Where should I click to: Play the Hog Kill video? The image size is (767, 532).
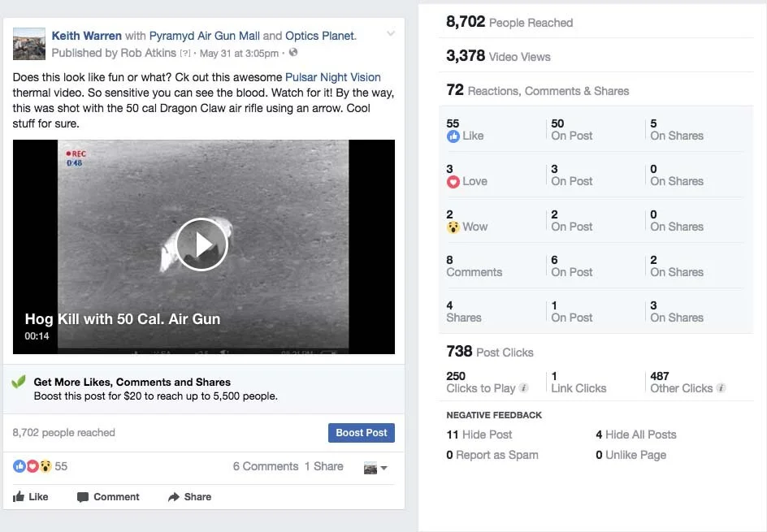(201, 244)
